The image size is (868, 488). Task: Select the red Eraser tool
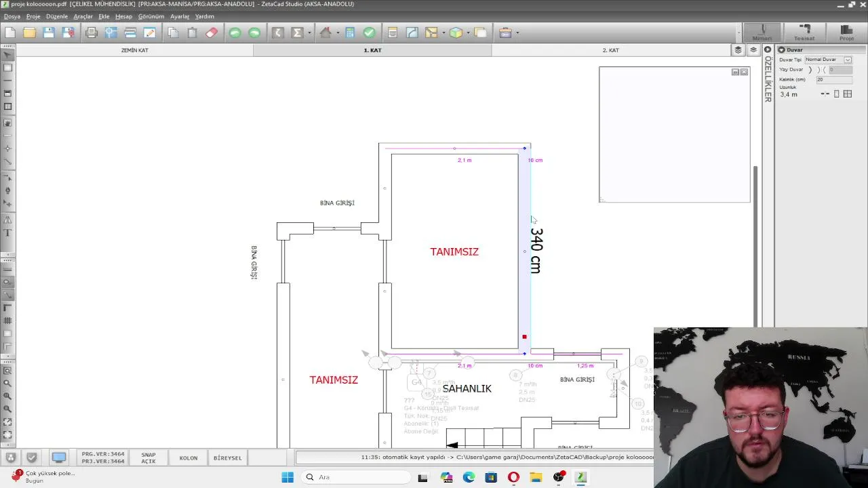(212, 33)
